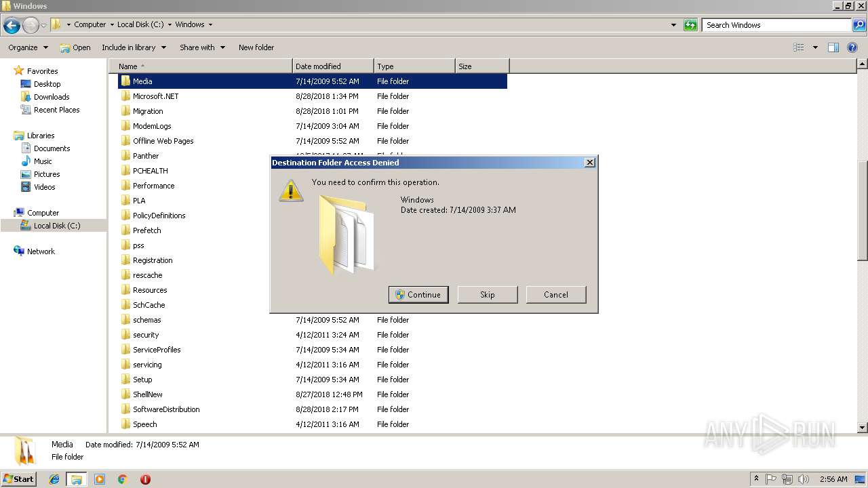868x488 pixels.
Task: Select Recent Places under Favorites
Action: pyautogui.click(x=56, y=110)
